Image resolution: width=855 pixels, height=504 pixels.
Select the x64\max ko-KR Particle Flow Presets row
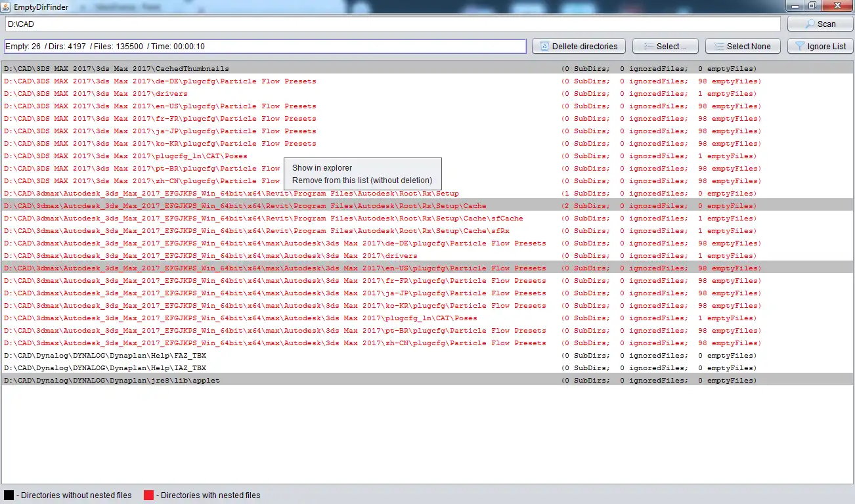click(x=427, y=306)
